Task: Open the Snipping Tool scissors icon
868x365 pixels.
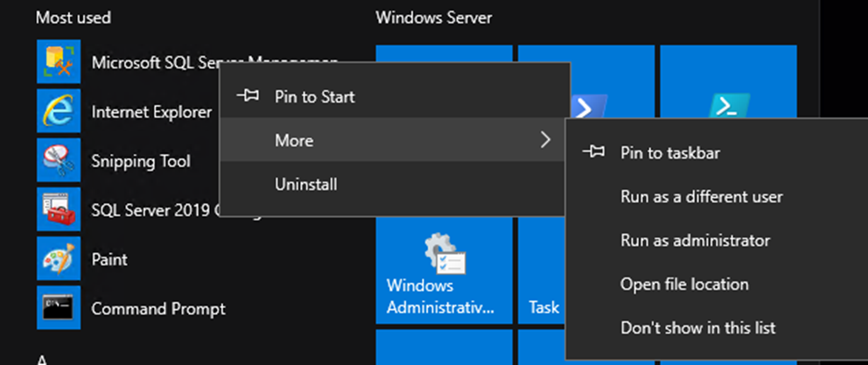Action: 59,160
